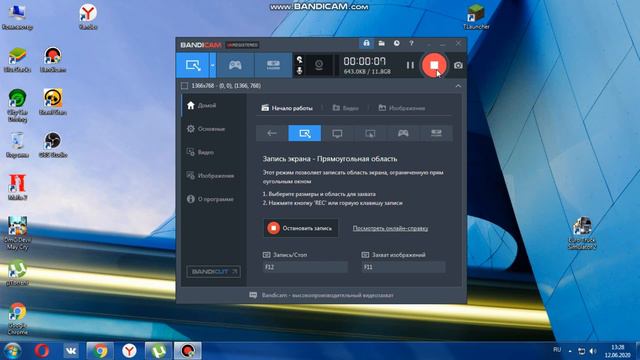Select the OBS Studio desktop icon
Image resolution: width=640 pixels, height=360 pixels.
[53, 145]
